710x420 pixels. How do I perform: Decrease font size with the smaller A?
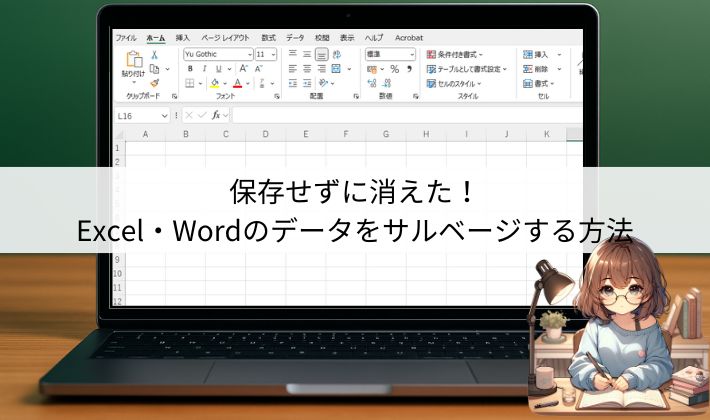point(259,69)
